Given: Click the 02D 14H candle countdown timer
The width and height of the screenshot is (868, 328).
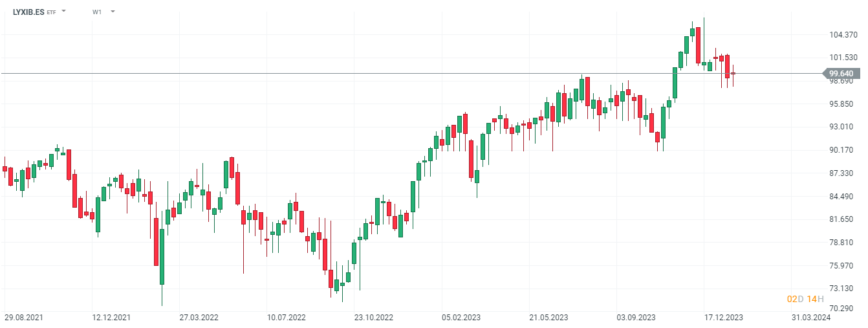Looking at the screenshot, I should click(805, 299).
